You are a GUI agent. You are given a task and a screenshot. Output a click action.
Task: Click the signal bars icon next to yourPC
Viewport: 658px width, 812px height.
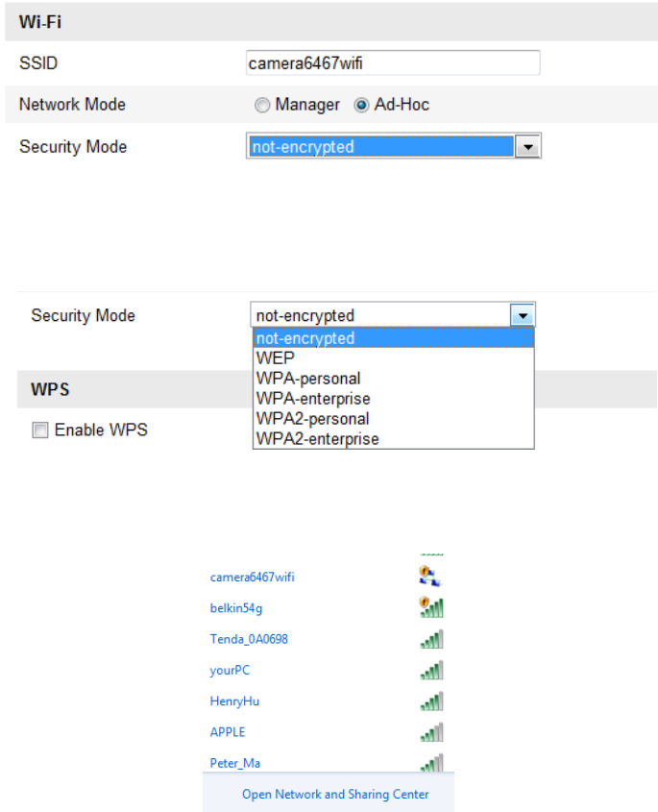pos(431,671)
